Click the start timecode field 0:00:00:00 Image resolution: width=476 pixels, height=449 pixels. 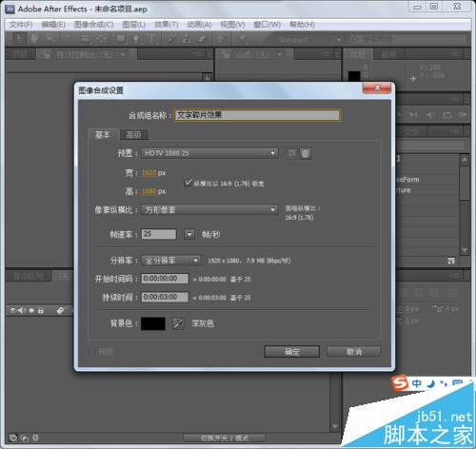coord(165,279)
